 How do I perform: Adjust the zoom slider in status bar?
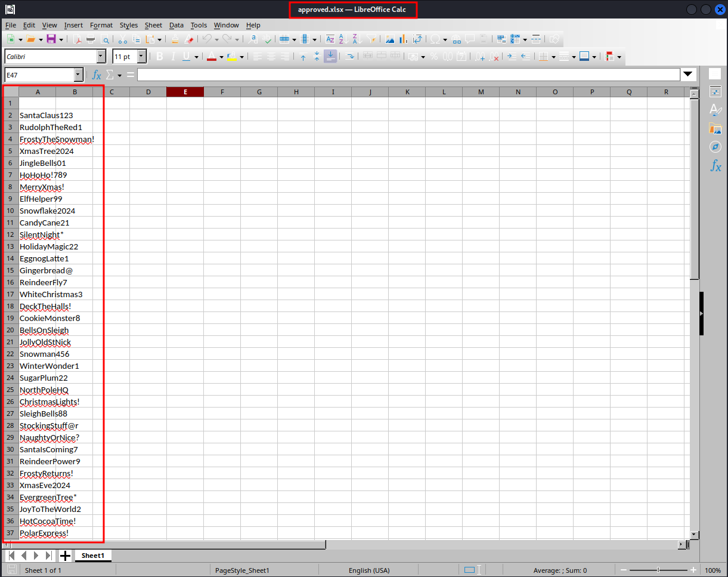(658, 570)
